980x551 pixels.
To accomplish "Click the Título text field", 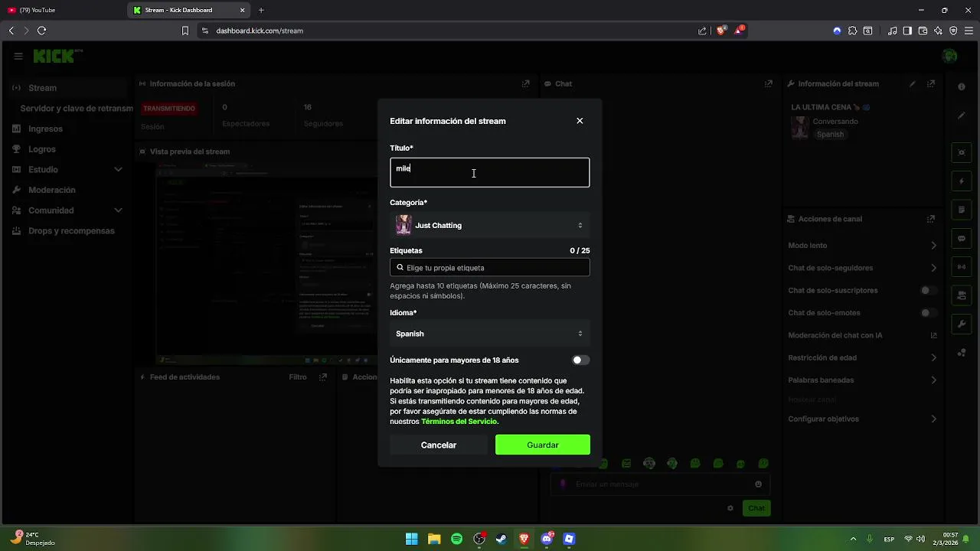I will tap(490, 172).
